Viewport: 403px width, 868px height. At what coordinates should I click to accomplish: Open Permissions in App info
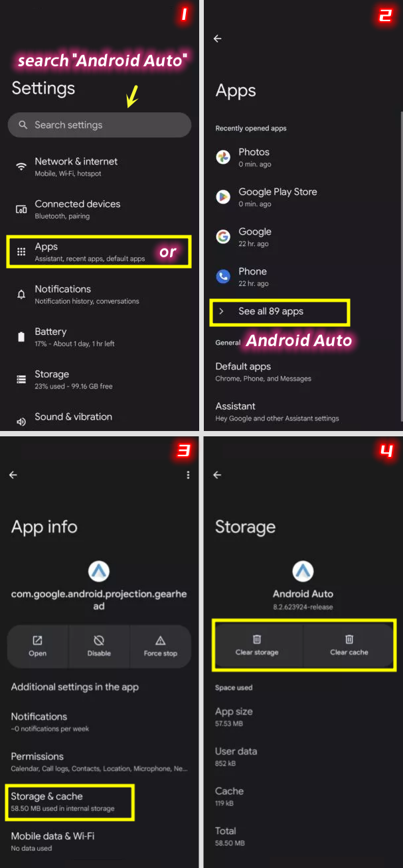click(x=100, y=761)
